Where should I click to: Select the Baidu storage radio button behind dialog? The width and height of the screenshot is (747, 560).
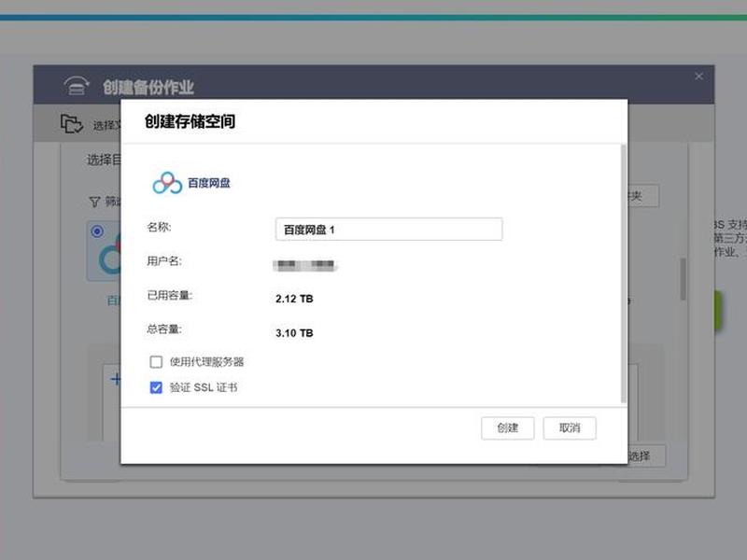click(97, 231)
